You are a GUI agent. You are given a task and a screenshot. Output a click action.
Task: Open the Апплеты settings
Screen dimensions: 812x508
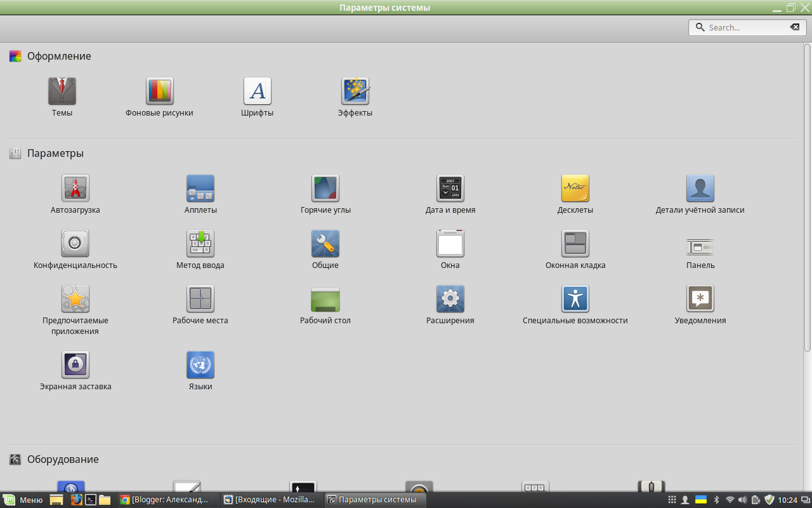(x=200, y=189)
